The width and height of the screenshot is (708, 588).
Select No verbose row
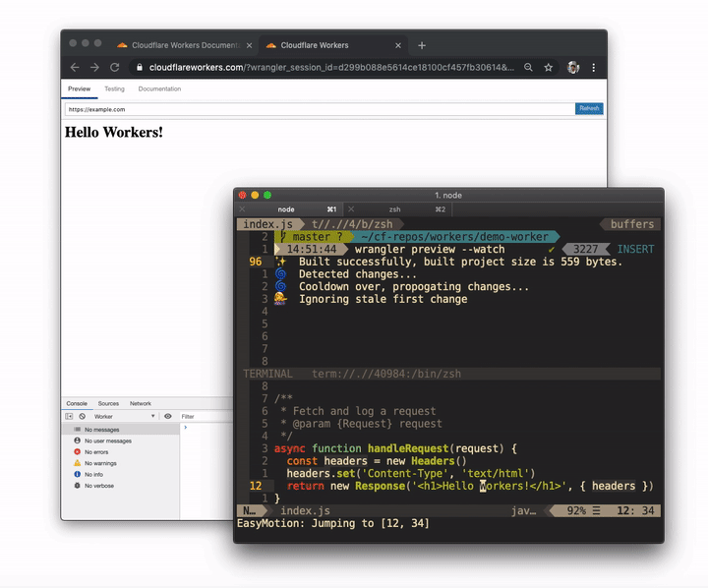click(121, 486)
